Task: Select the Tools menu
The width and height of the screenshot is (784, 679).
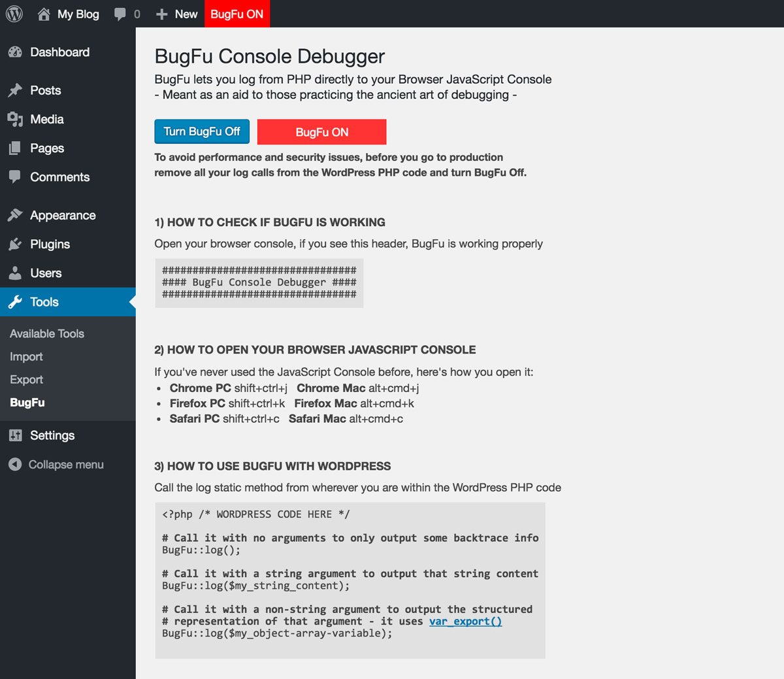Action: click(x=68, y=302)
